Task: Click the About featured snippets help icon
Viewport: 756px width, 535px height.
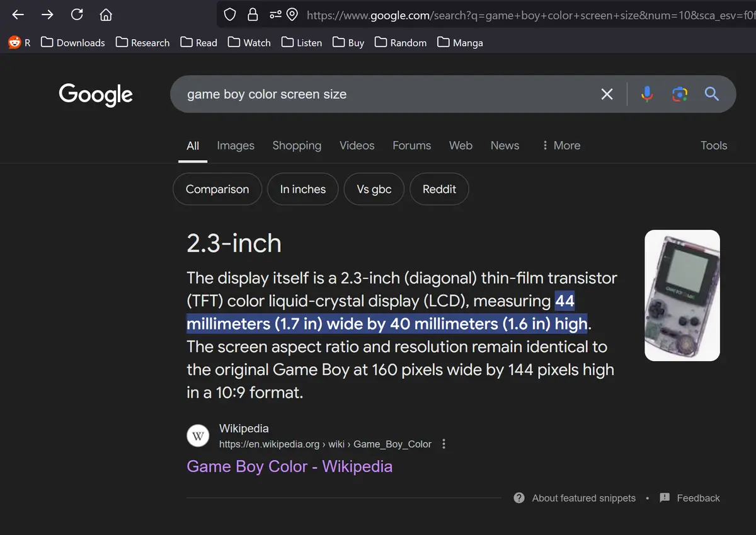Action: pyautogui.click(x=519, y=498)
